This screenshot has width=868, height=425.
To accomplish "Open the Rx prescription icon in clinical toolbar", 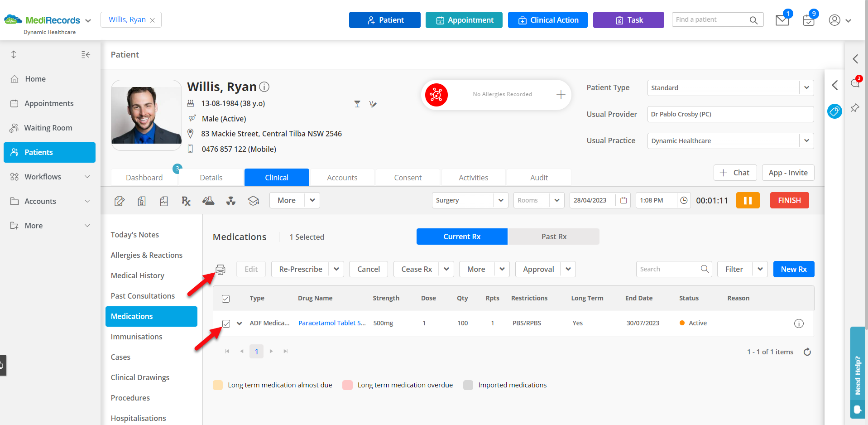I will pyautogui.click(x=186, y=201).
